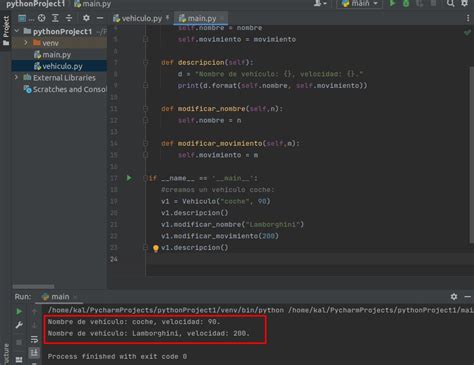Open project panel options gear
This screenshot has height=365, width=474.
tap(86, 18)
